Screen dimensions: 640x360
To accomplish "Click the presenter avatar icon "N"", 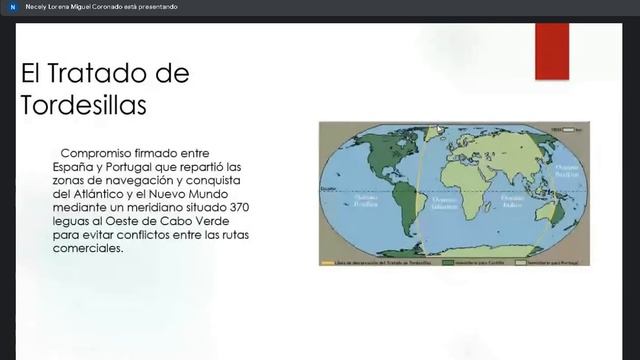I will tap(13, 7).
